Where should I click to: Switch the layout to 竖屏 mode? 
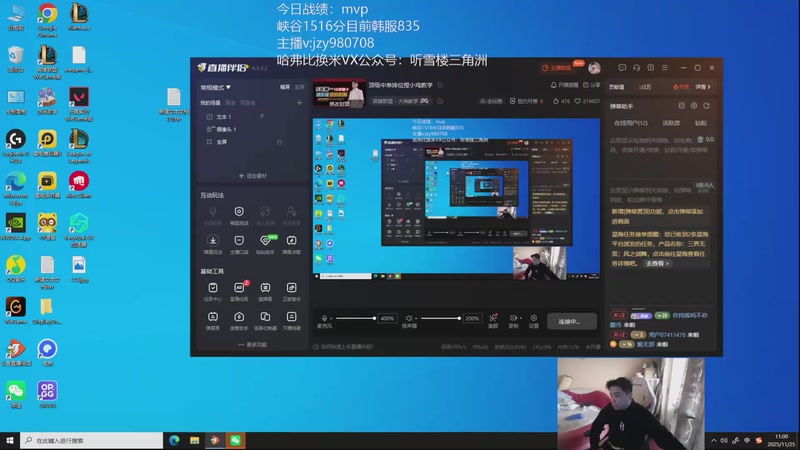(299, 87)
